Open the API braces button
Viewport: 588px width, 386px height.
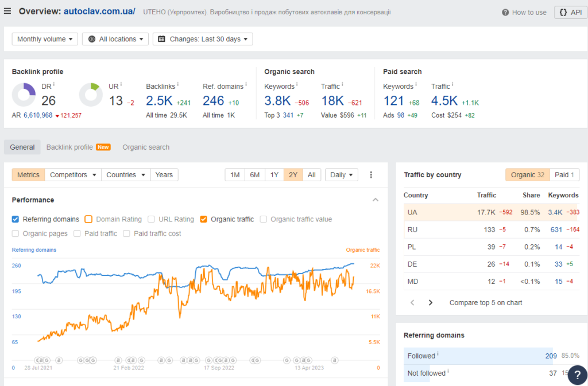pyautogui.click(x=570, y=13)
